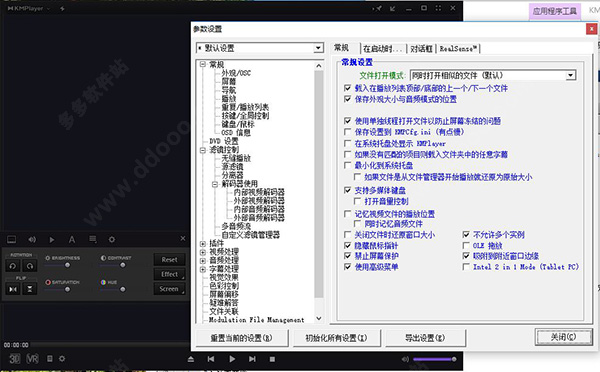Expand the 字幕处理 tree node

click(x=203, y=269)
